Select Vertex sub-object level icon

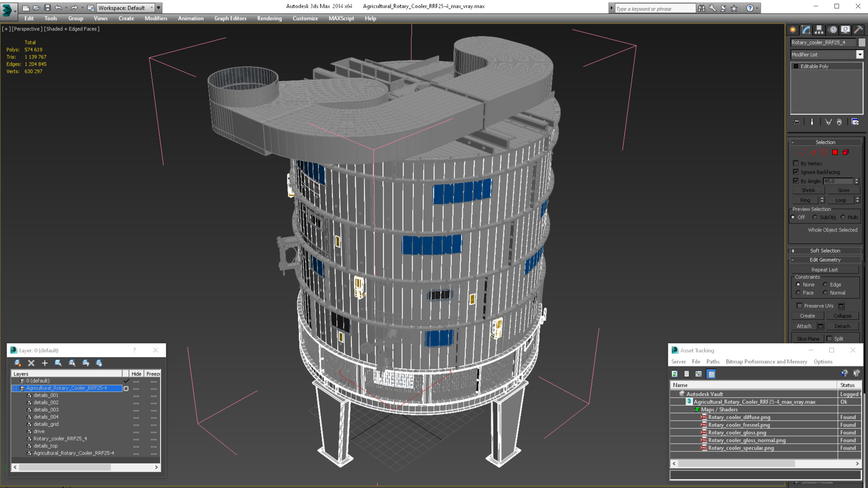pos(802,153)
